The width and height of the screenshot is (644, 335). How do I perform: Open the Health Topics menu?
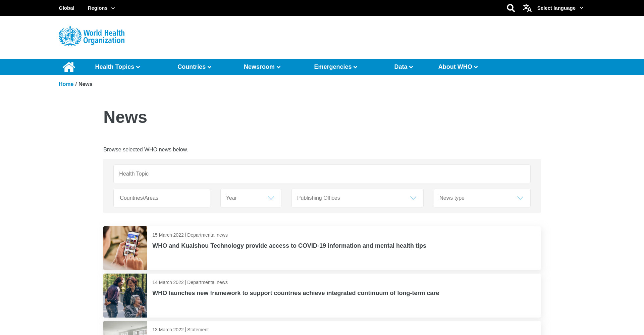117,67
